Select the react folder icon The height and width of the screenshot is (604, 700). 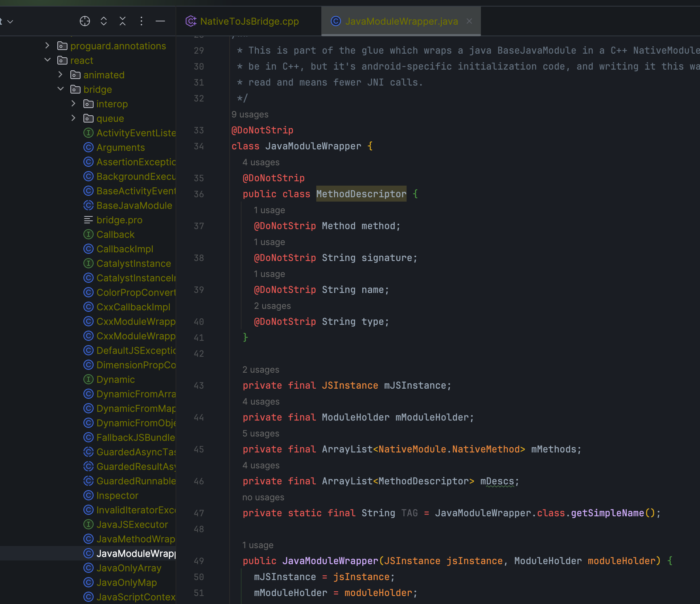[62, 61]
